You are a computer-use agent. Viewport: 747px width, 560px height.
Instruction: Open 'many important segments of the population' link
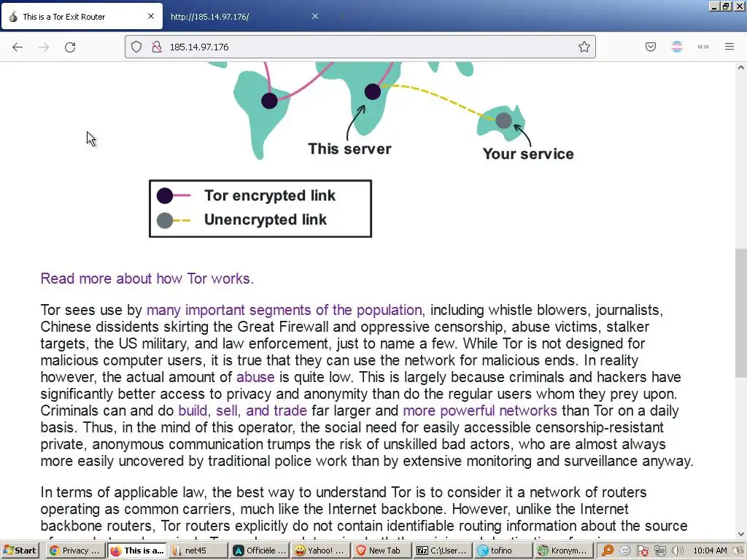[x=284, y=310]
